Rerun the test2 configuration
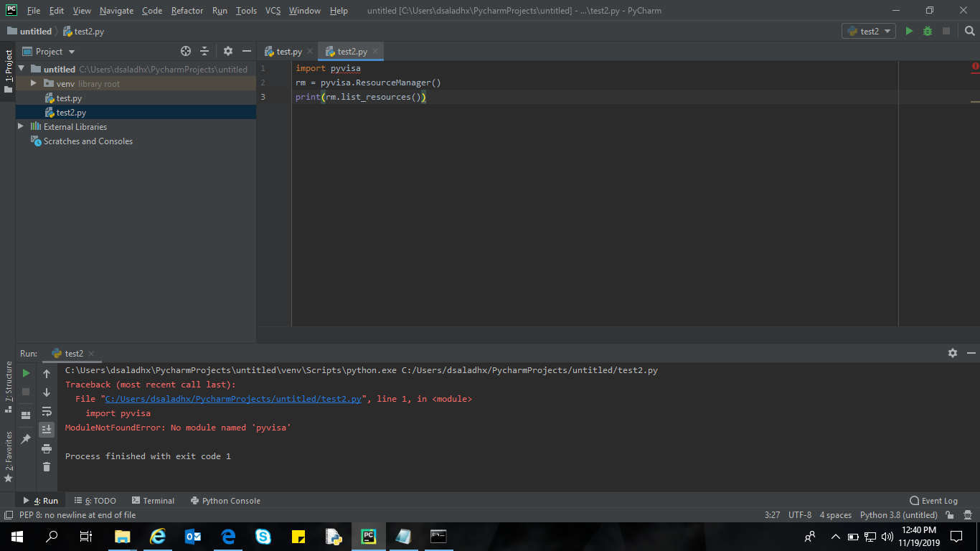This screenshot has height=551, width=980. (x=25, y=374)
